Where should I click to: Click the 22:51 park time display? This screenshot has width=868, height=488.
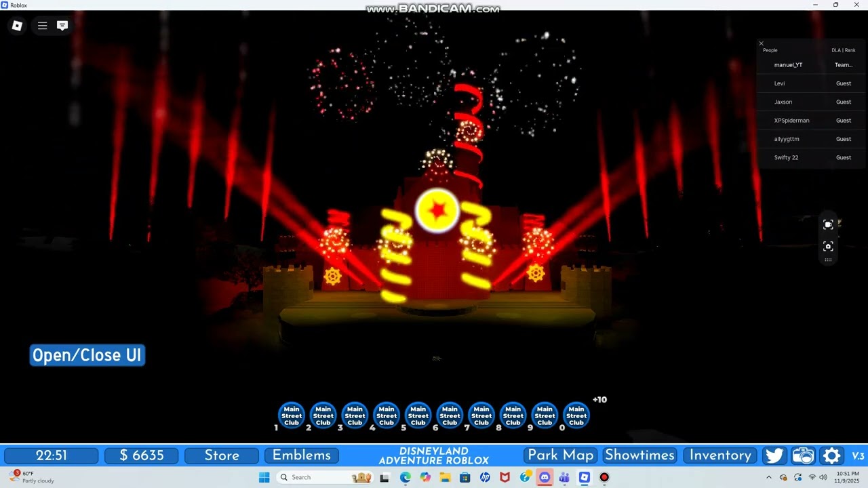tap(52, 455)
